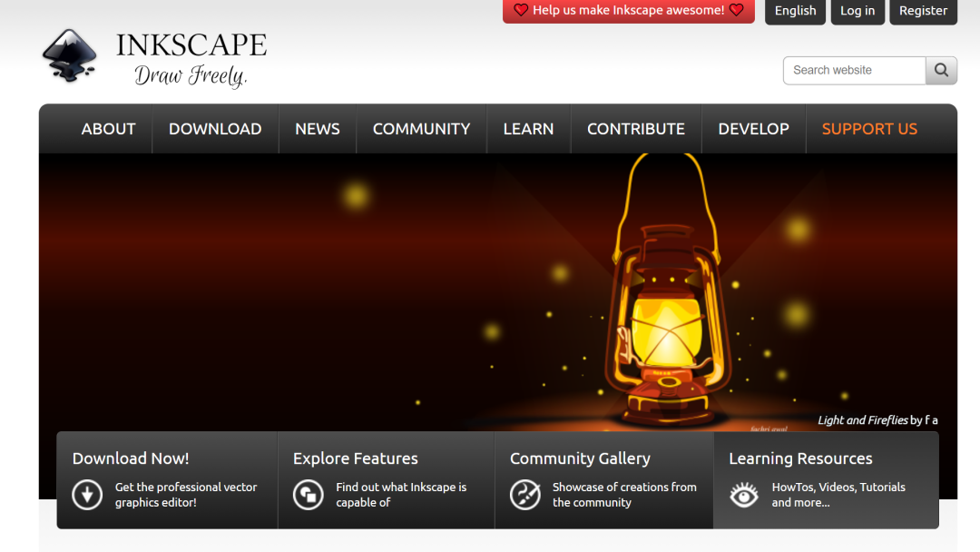
Task: Open the CONTRIBUTE menu
Action: [635, 129]
